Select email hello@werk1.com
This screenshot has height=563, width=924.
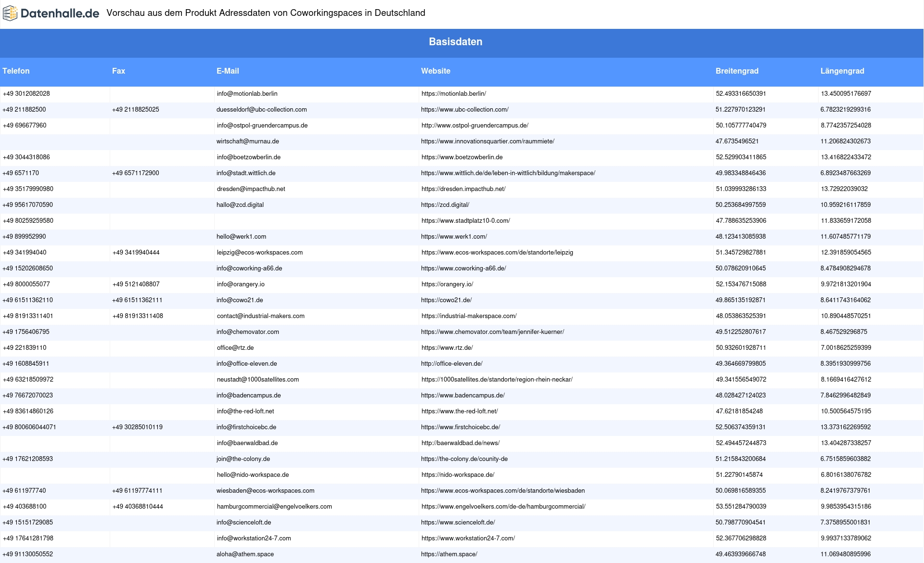tap(242, 237)
